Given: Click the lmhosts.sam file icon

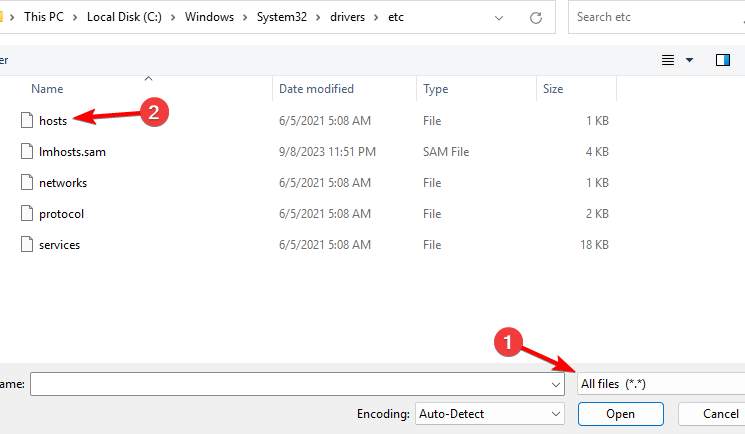Looking at the screenshot, I should click(27, 152).
